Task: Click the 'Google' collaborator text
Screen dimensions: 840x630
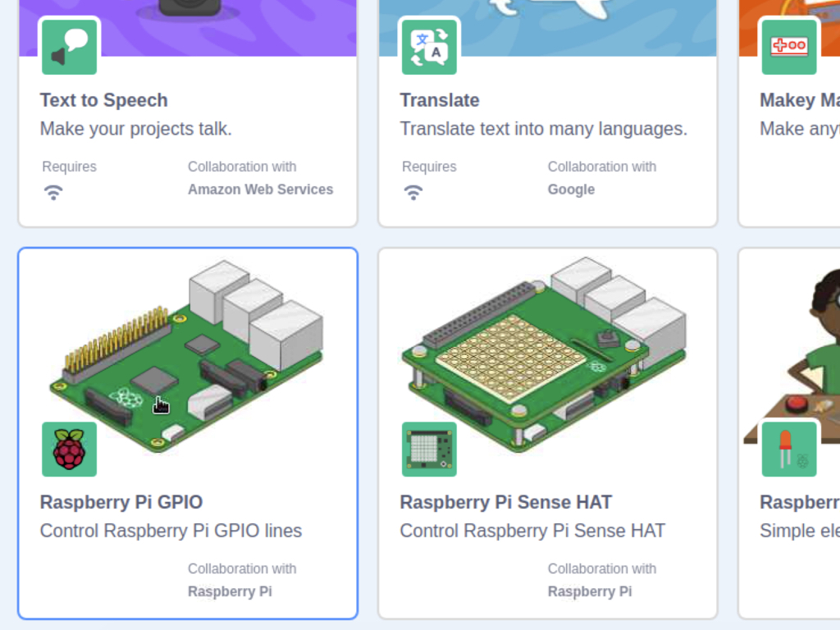Action: 571,189
